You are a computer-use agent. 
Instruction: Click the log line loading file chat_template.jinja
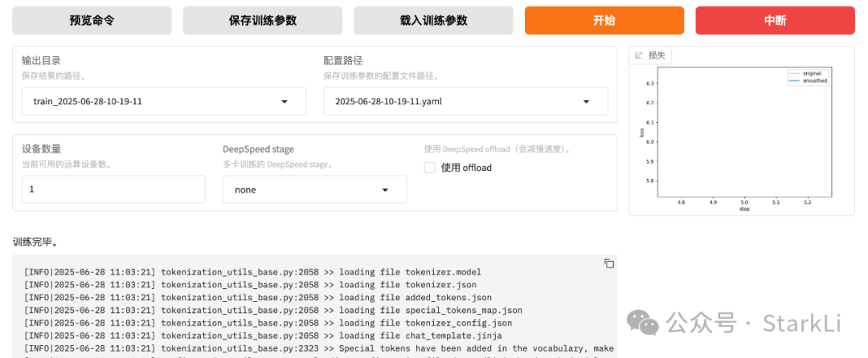click(x=263, y=336)
